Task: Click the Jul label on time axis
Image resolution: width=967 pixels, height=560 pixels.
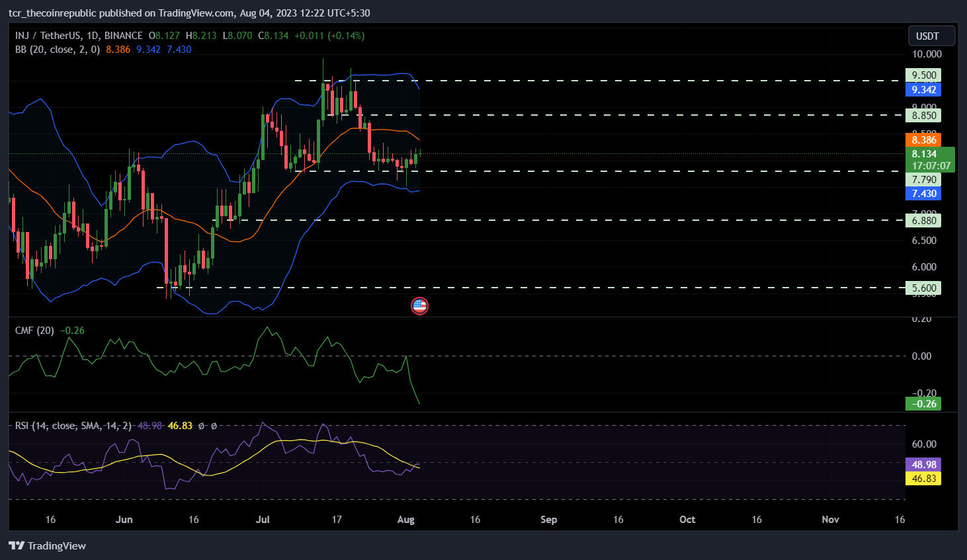Action: (263, 520)
